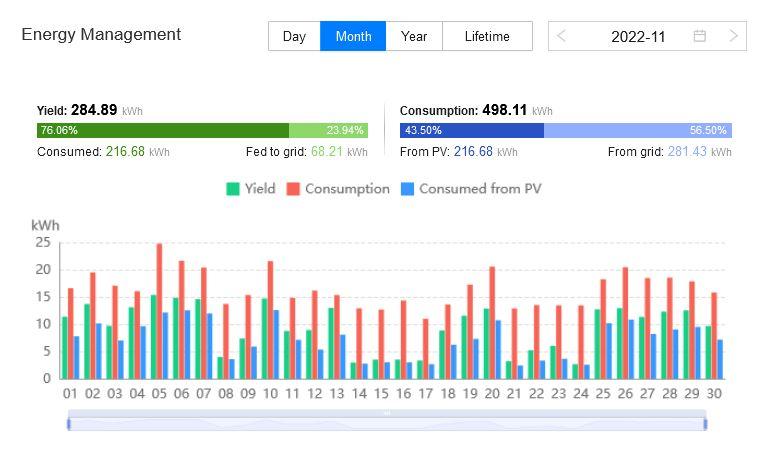Select the Month tab
The width and height of the screenshot is (768, 449).
[x=353, y=36]
